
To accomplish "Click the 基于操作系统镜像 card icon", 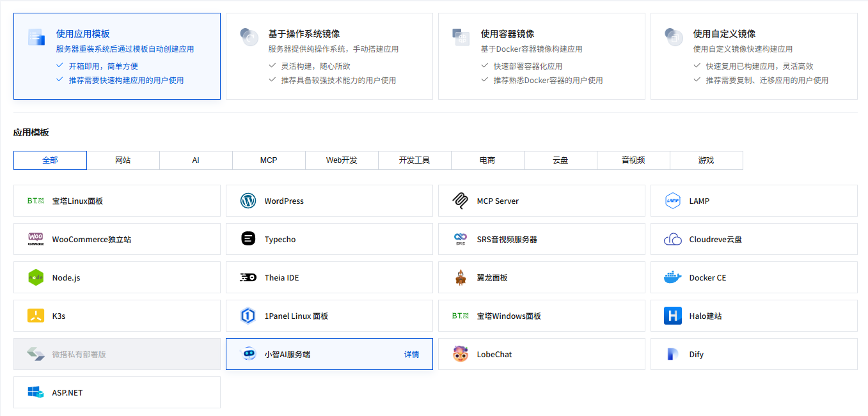I will [248, 36].
